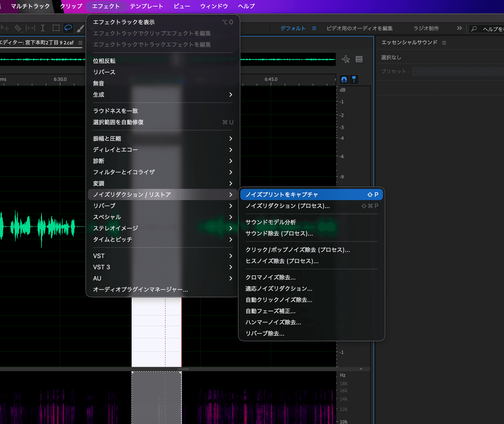This screenshot has width=504, height=424.
Task: Select the Move tool in the toolbar
Action: click(5, 28)
